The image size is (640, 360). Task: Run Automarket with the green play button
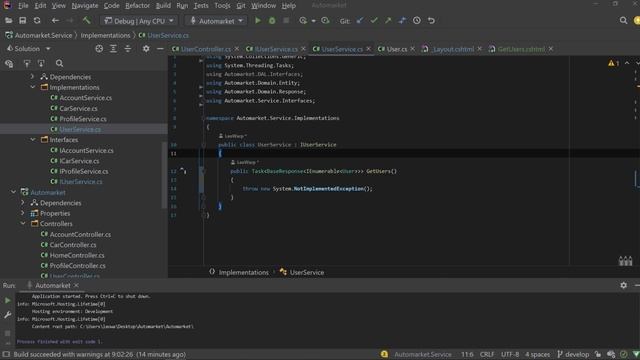(258, 20)
